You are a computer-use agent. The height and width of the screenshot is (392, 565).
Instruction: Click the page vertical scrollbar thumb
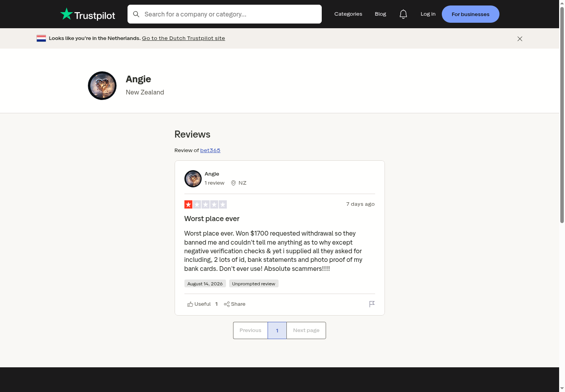point(562,115)
